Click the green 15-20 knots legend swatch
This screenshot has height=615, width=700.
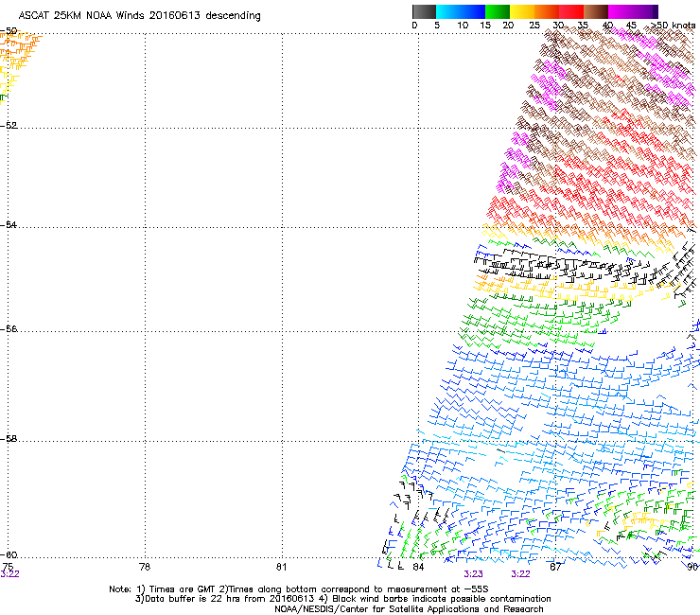coord(498,11)
